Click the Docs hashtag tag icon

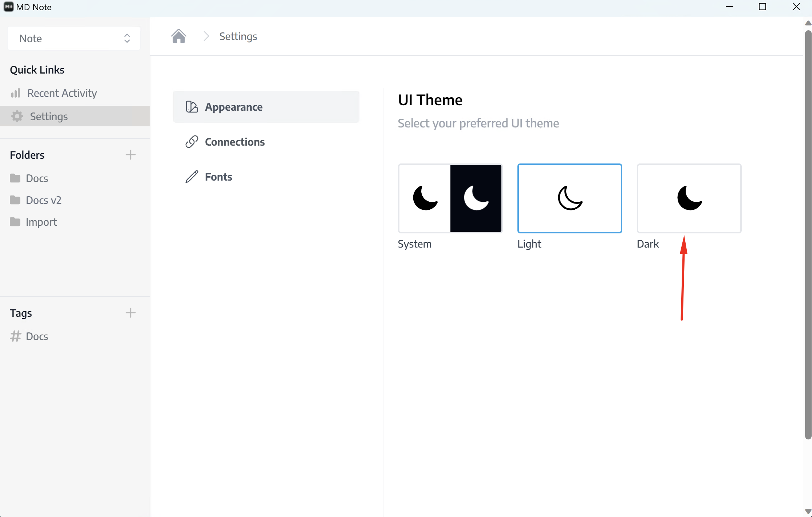(15, 336)
